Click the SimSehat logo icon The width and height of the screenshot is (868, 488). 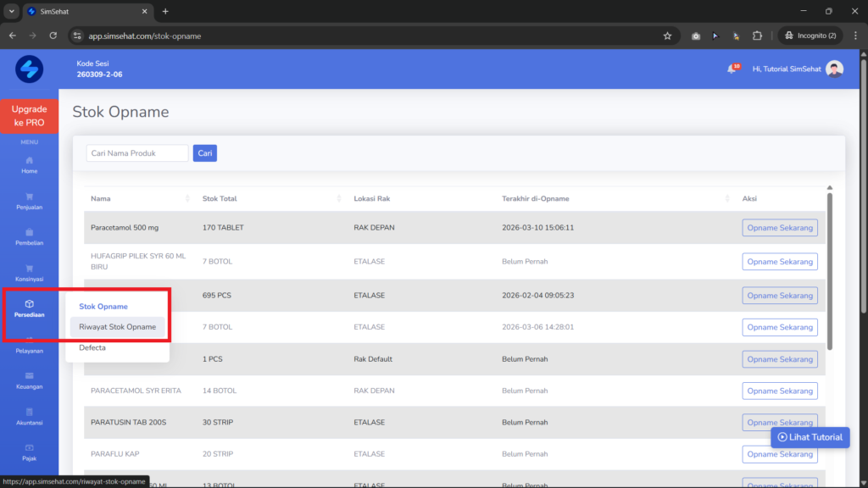click(x=30, y=69)
